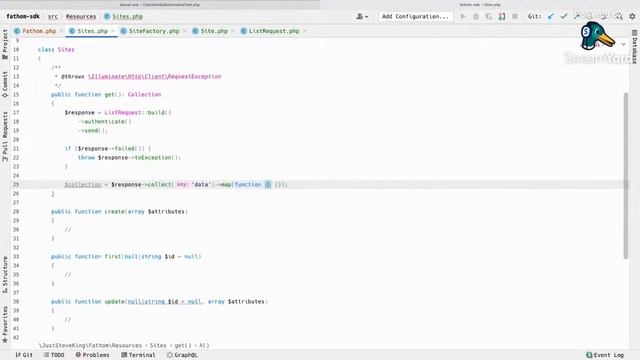This screenshot has height=360, width=640.
Task: Close the Fathom.php editor tab
Action: click(x=62, y=31)
